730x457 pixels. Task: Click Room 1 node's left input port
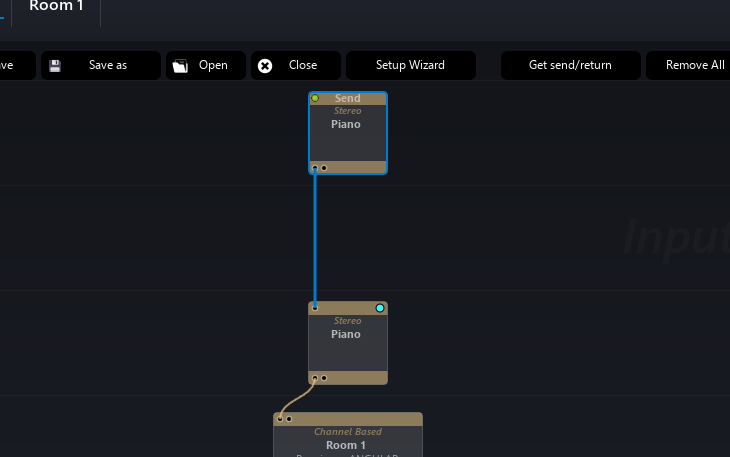[x=280, y=418]
